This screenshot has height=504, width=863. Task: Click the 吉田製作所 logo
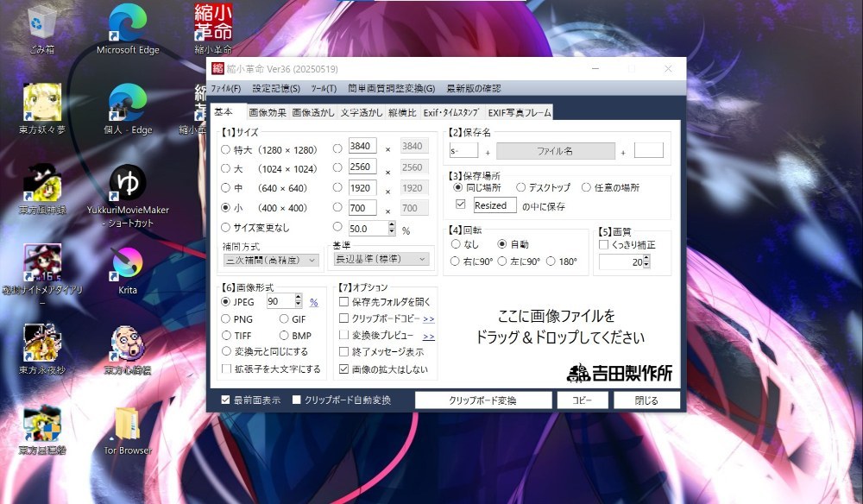tap(619, 373)
